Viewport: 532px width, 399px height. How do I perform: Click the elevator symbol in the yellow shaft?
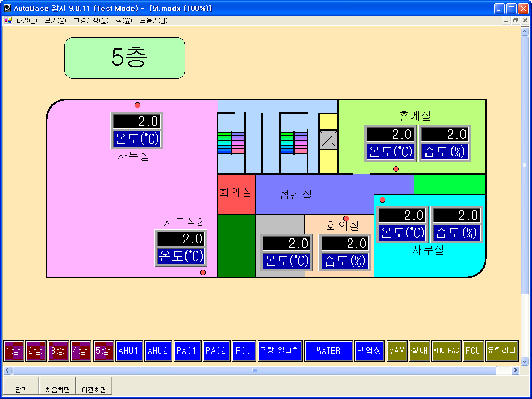tap(328, 140)
